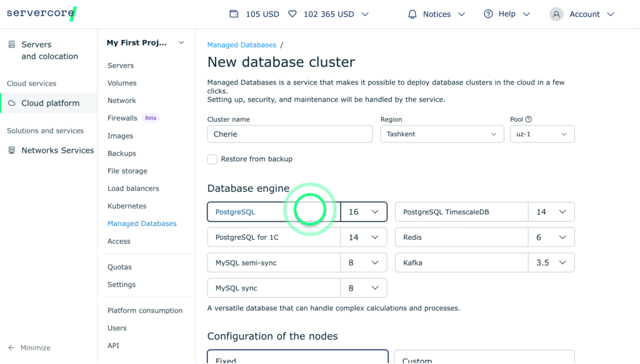Click inside the Cluster name field
The height and width of the screenshot is (364, 640).
289,134
